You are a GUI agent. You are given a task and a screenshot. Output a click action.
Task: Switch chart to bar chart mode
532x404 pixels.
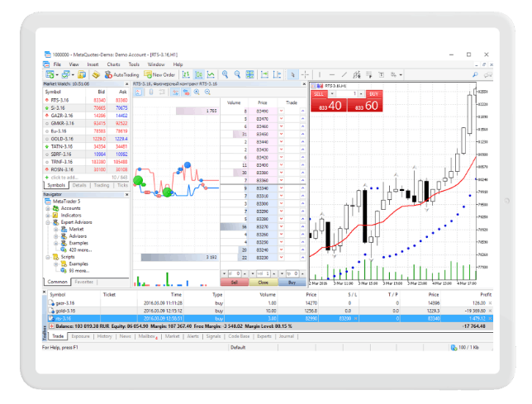pyautogui.click(x=186, y=74)
